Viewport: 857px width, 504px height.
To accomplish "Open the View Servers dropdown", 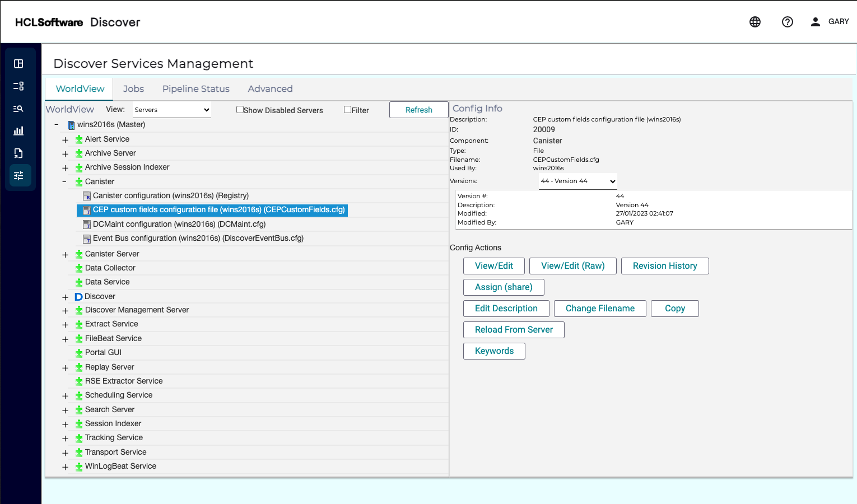I will [x=172, y=110].
